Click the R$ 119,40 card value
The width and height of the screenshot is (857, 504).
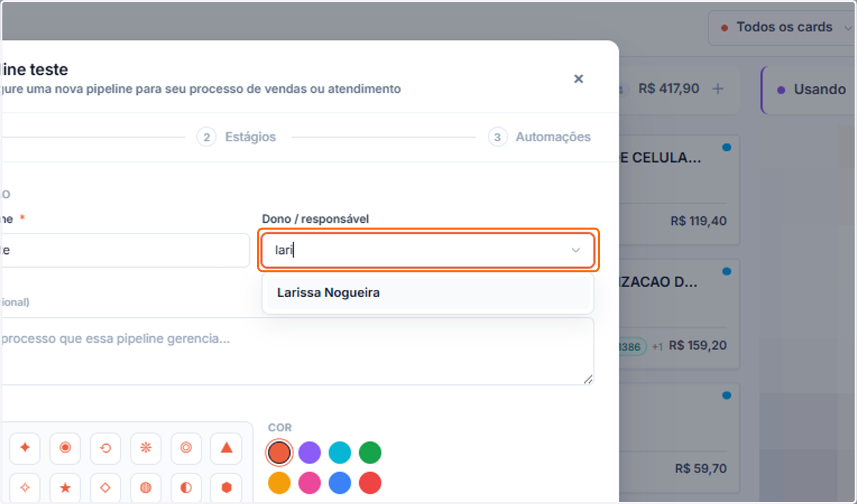tap(698, 221)
